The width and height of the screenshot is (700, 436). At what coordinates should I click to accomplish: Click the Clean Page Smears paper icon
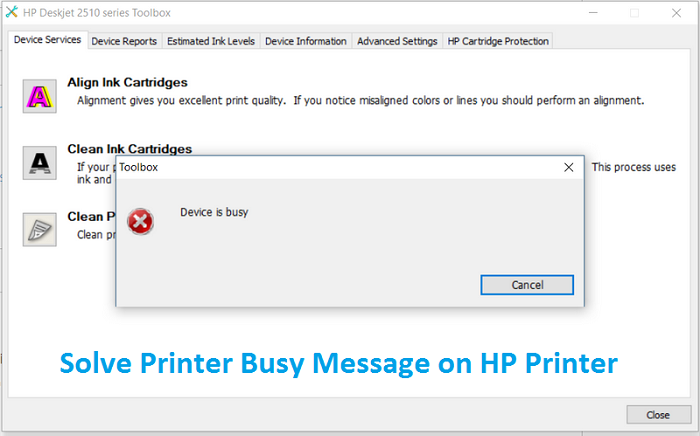pyautogui.click(x=40, y=229)
